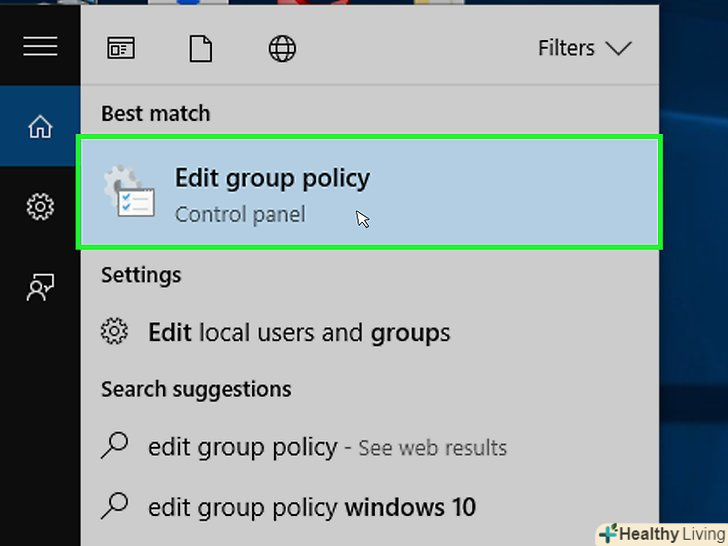Click the Healthy Living watermark logo
Image resolution: width=728 pixels, height=546 pixels.
(x=662, y=533)
